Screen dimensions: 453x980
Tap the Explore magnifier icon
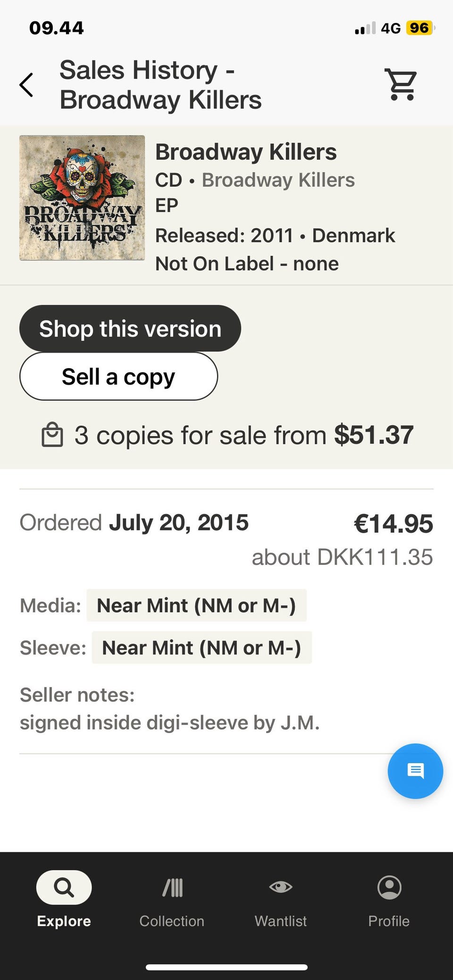[x=64, y=888]
